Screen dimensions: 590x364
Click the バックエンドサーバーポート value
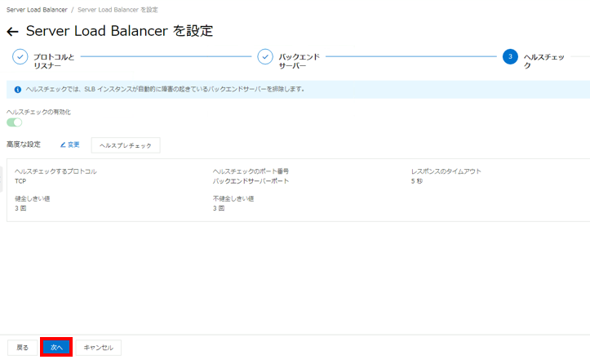pos(251,181)
